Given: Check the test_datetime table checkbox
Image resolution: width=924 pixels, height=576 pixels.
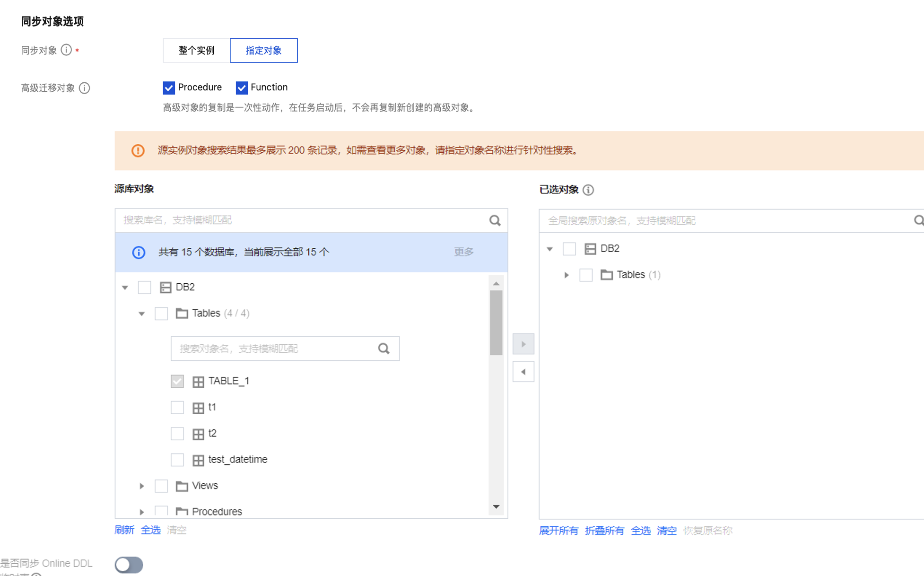Looking at the screenshot, I should pyautogui.click(x=177, y=460).
